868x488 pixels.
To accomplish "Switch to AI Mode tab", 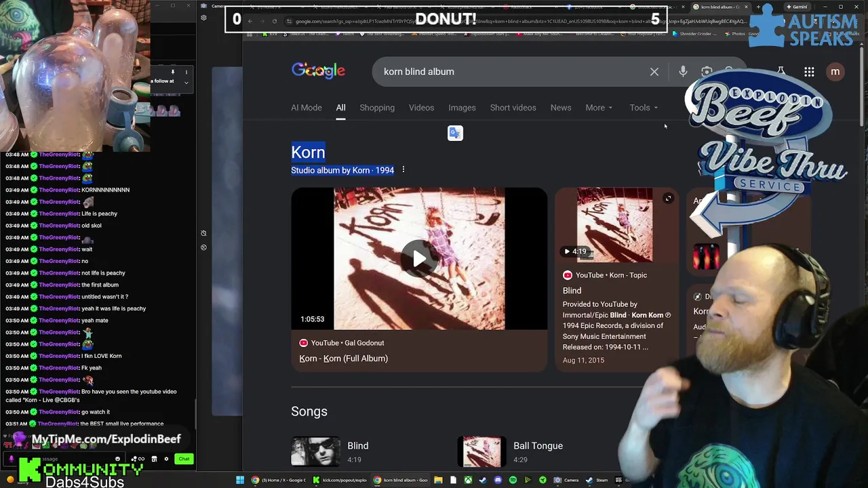I will coord(307,108).
